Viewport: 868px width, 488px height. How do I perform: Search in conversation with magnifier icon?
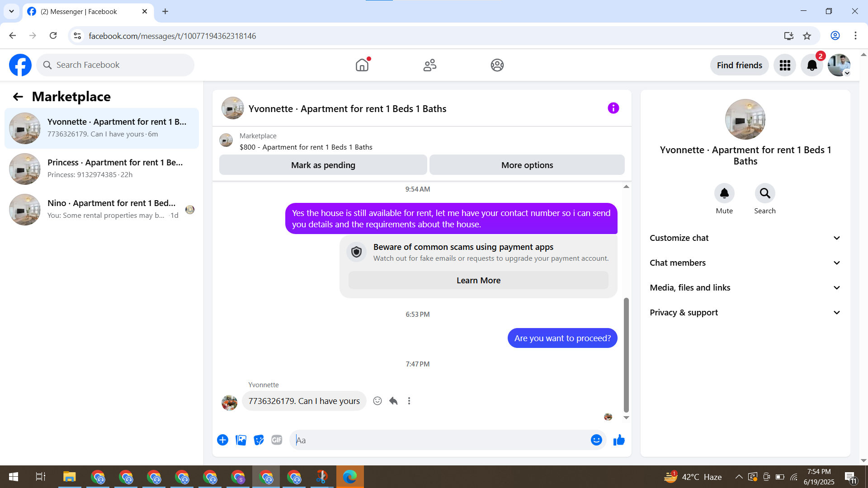click(x=765, y=193)
